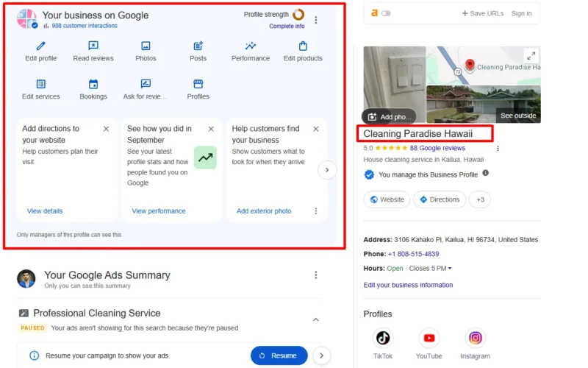Open Google Ads Summary three-dot menu
The width and height of the screenshot is (588, 368).
(316, 275)
